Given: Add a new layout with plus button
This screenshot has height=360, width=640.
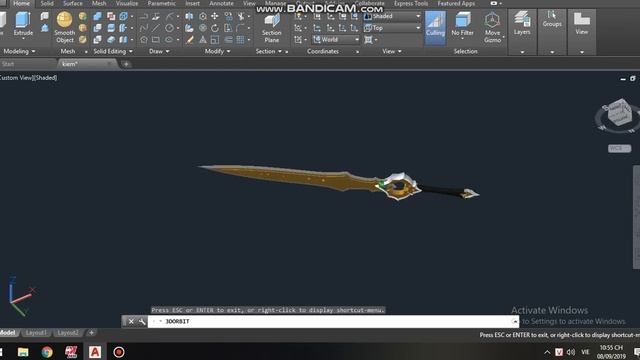Looking at the screenshot, I should point(91,333).
